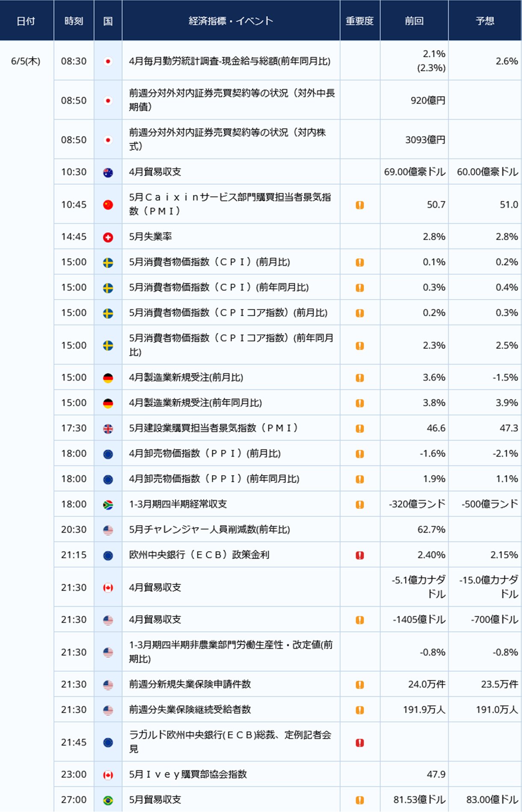Click EU flag in the PPI (前月比) row
This screenshot has height=812, width=522.
point(108,454)
